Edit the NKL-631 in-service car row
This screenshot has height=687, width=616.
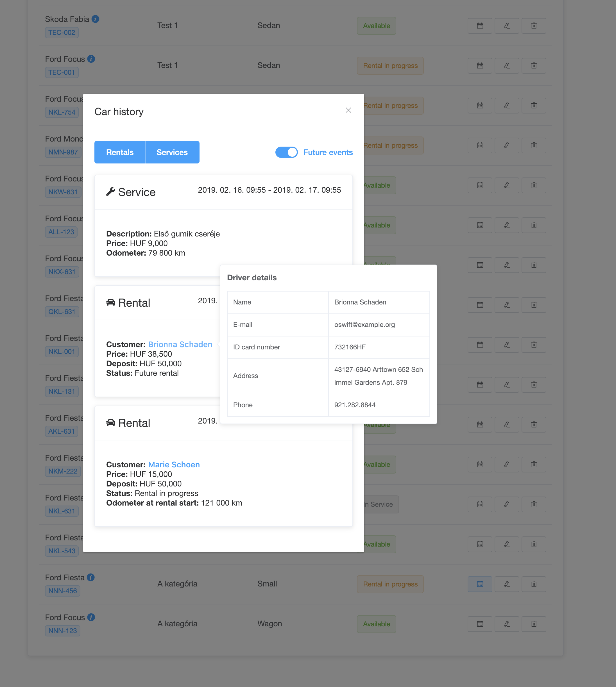coord(507,505)
